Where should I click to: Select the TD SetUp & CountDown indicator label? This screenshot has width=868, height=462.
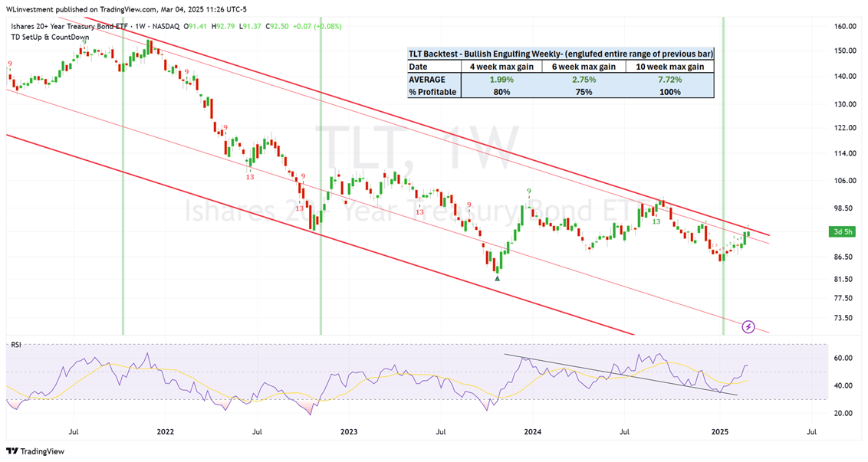pos(49,37)
